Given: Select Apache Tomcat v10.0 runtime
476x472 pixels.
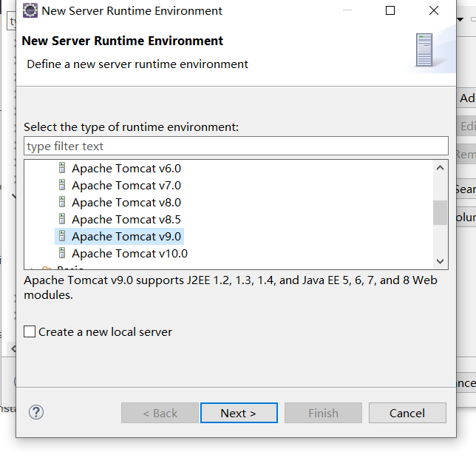Looking at the screenshot, I should click(129, 254).
